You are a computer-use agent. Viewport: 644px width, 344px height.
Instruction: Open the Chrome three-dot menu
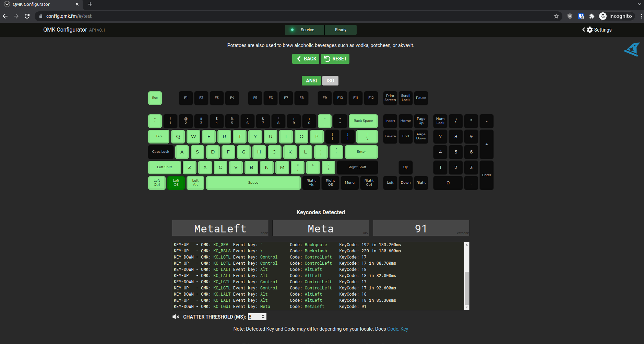click(x=642, y=16)
